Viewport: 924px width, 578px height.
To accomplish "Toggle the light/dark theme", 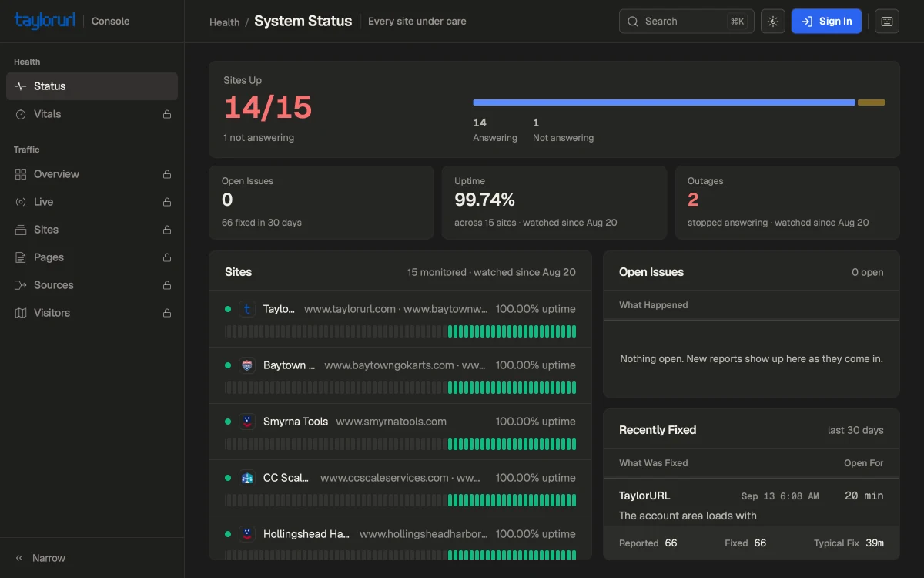I will (x=773, y=22).
